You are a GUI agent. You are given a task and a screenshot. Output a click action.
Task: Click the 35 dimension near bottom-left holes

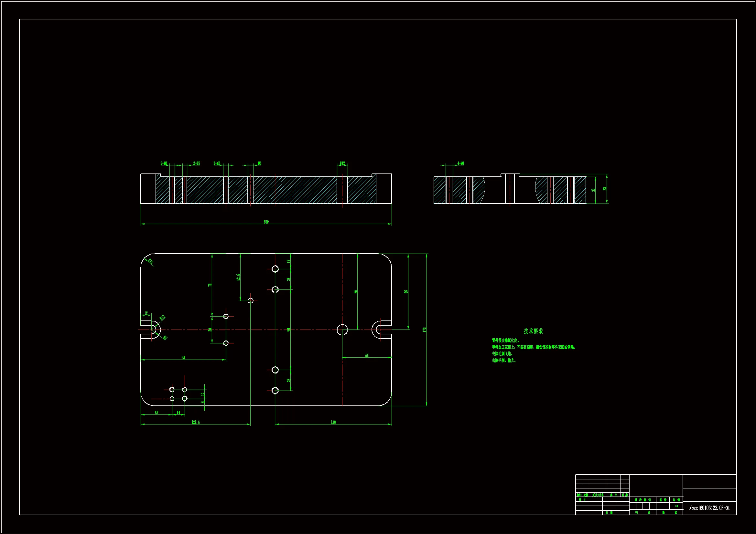click(x=157, y=413)
